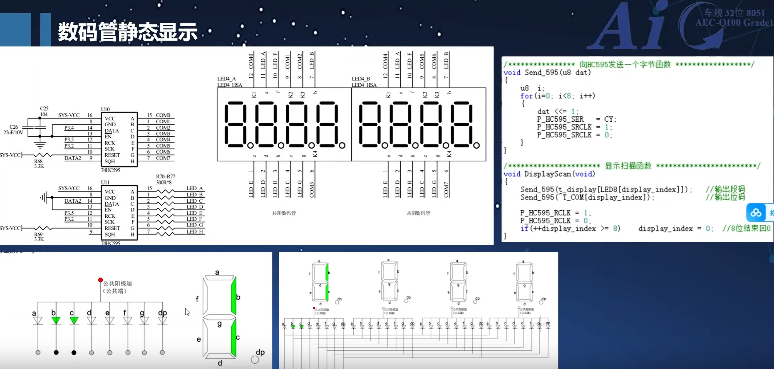Click the 输出位码 code comment

click(725, 197)
